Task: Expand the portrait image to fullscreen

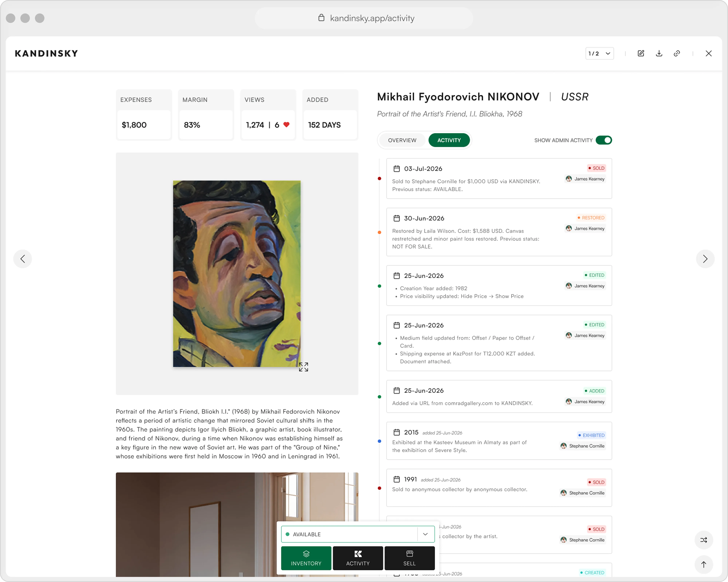Action: [303, 367]
